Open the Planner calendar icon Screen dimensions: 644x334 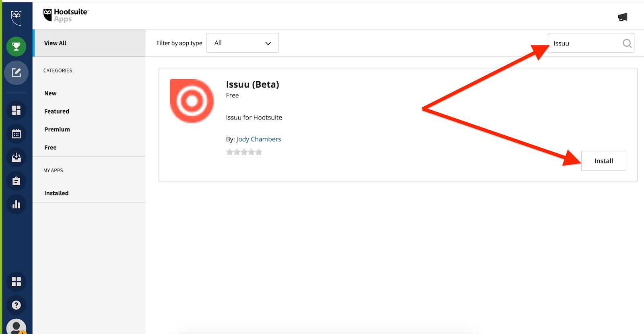pyautogui.click(x=16, y=134)
